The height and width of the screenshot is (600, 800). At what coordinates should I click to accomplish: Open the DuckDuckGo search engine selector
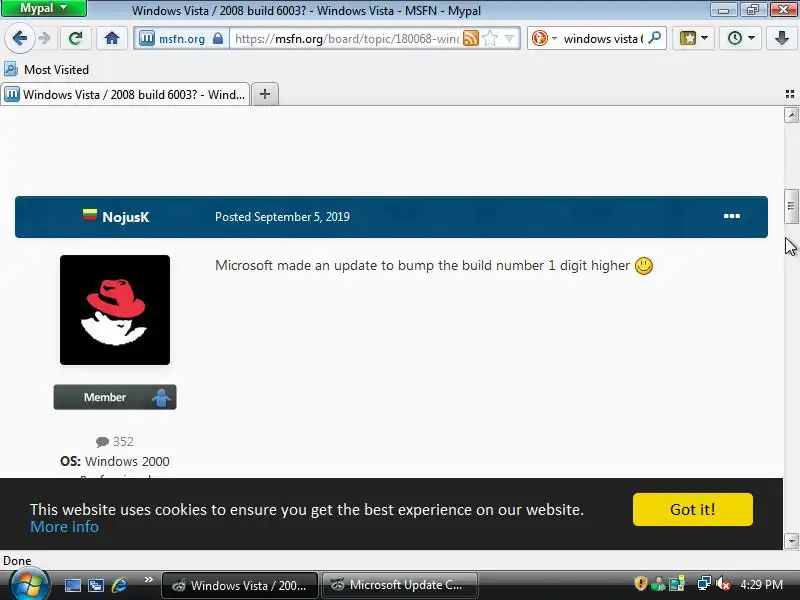click(544, 38)
